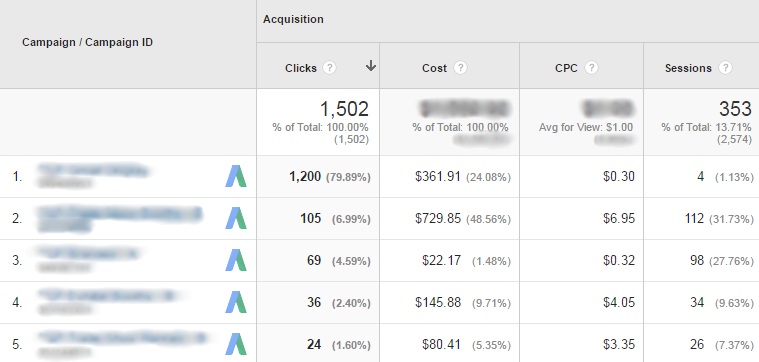Open the help icon next to Cost
Image resolution: width=759 pixels, height=362 pixels.
(x=460, y=68)
